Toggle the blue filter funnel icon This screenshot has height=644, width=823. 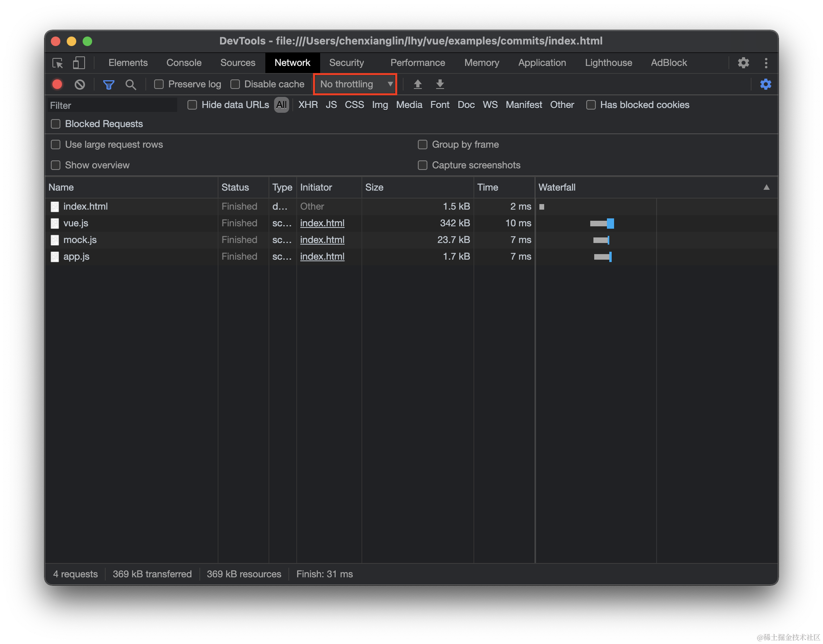click(x=108, y=84)
